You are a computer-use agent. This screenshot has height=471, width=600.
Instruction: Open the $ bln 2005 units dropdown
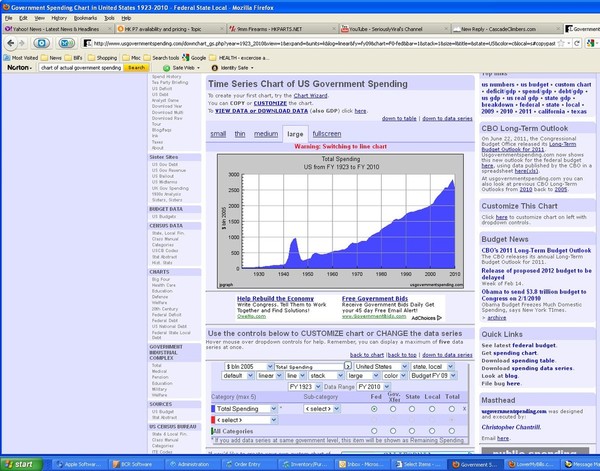[x=249, y=367]
